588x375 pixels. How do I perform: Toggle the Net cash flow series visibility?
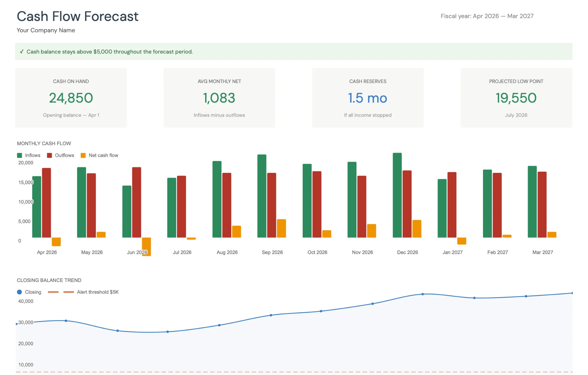[100, 155]
